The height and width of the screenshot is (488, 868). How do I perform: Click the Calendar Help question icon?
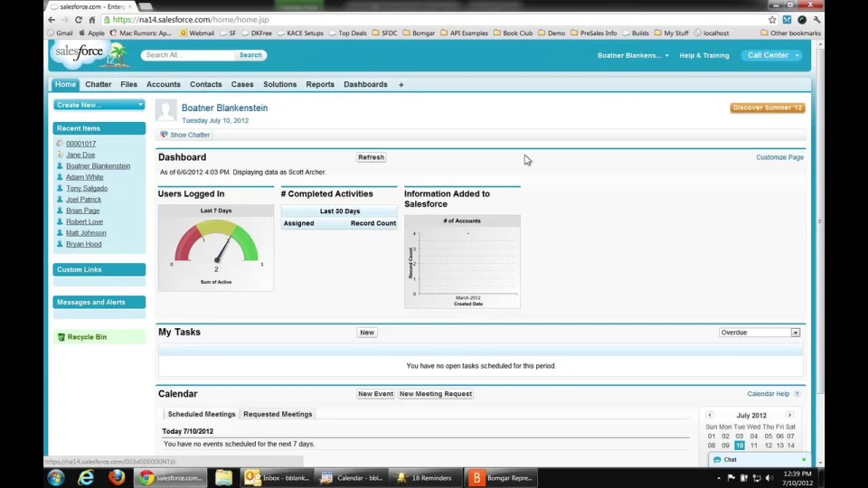(x=797, y=394)
